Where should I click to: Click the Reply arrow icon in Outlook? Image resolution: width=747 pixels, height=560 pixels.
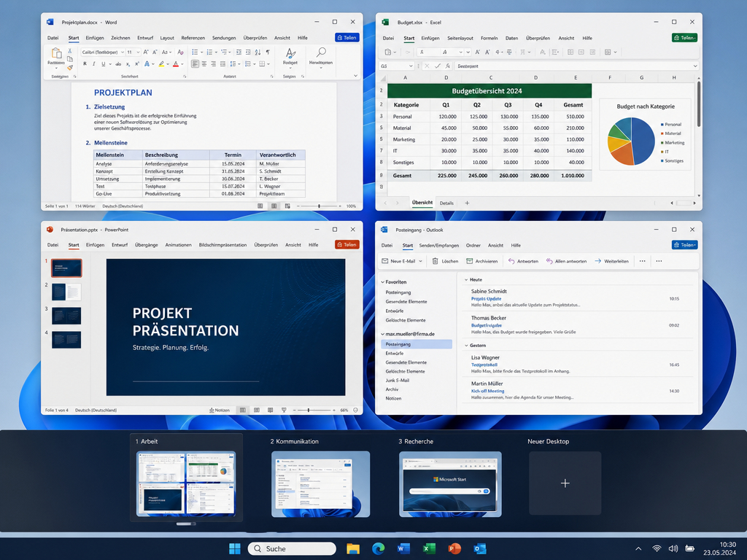[x=511, y=261]
